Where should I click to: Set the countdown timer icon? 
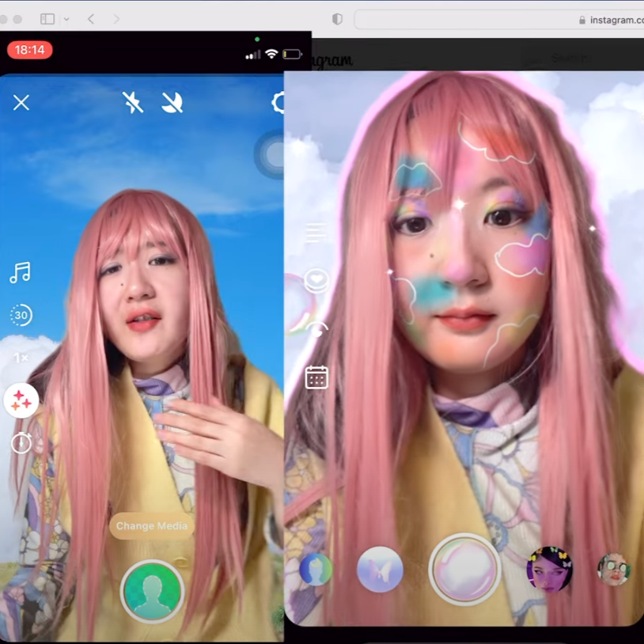(x=21, y=443)
